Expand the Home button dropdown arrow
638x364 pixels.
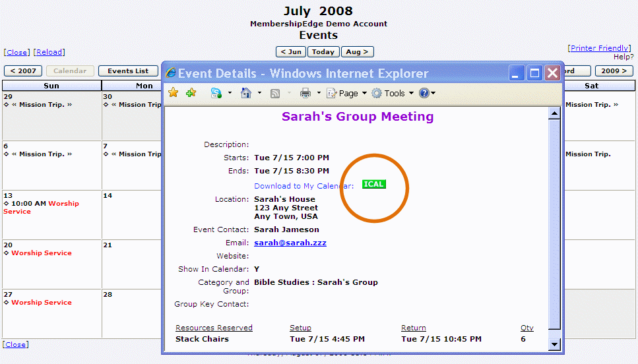tap(259, 93)
